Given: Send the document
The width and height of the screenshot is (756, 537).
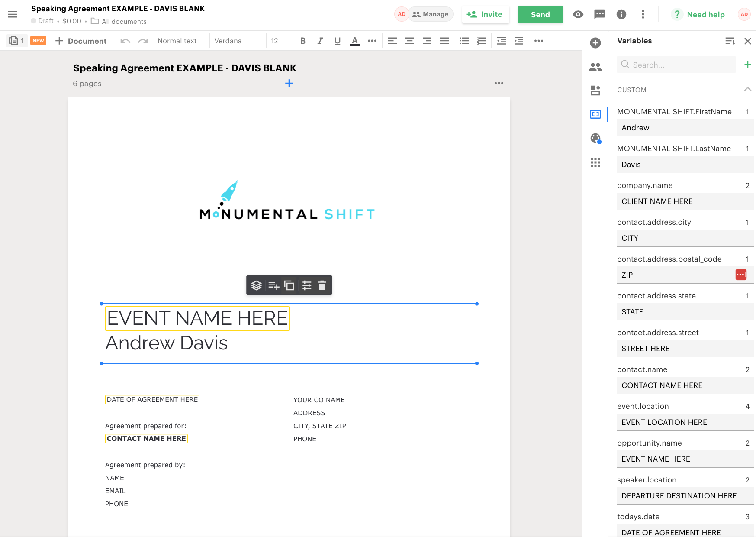Looking at the screenshot, I should pyautogui.click(x=540, y=14).
